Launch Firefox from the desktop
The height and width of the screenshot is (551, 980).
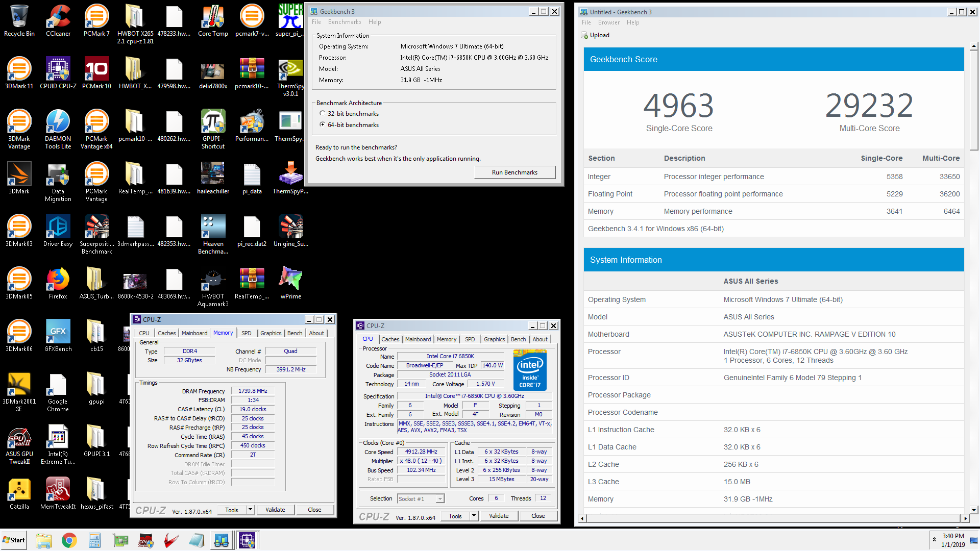tap(58, 283)
